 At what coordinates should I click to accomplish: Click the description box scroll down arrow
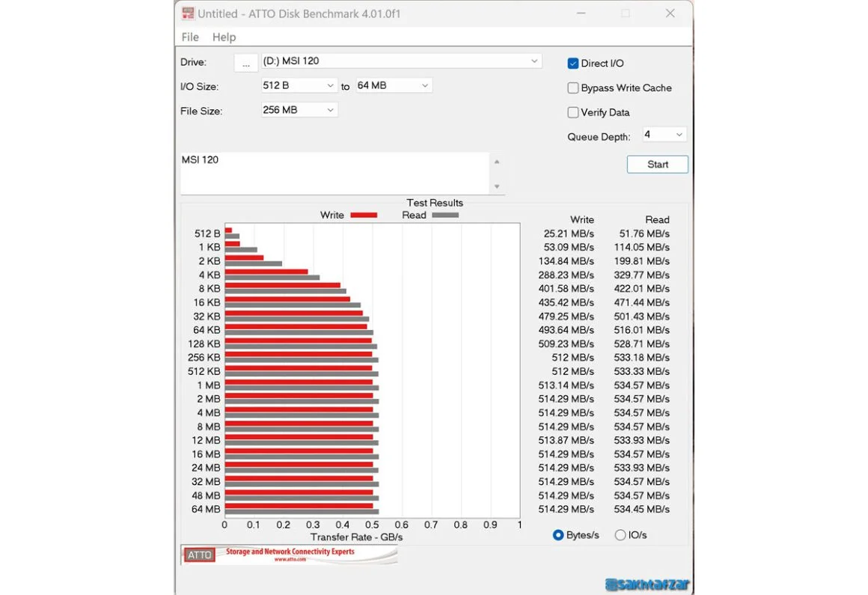[x=497, y=186]
